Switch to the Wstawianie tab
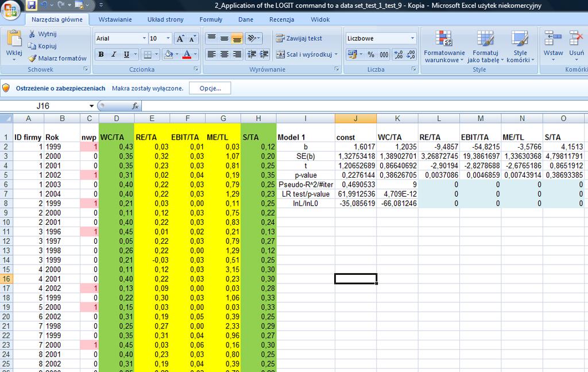Viewport: 588px width, 372px height. pyautogui.click(x=115, y=20)
